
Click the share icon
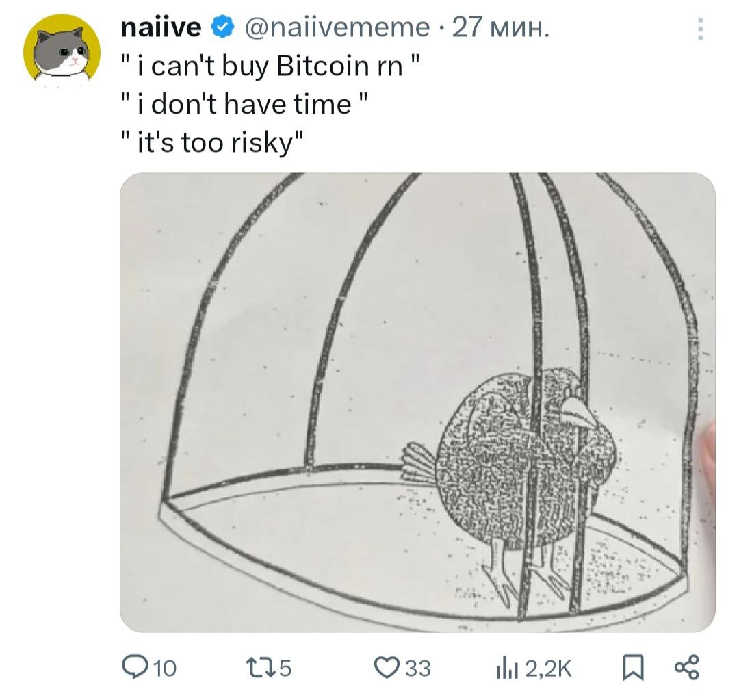coord(686,666)
